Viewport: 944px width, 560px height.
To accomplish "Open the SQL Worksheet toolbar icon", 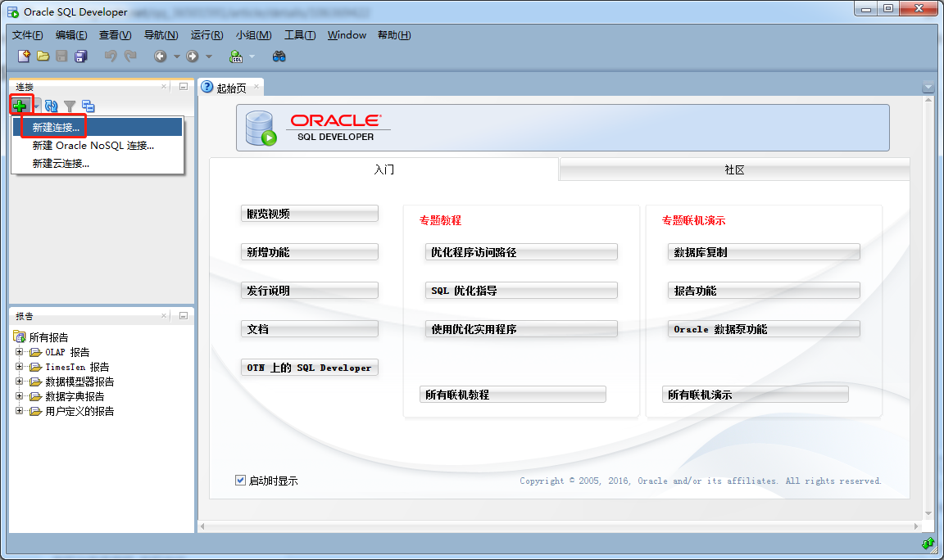I will coord(236,56).
